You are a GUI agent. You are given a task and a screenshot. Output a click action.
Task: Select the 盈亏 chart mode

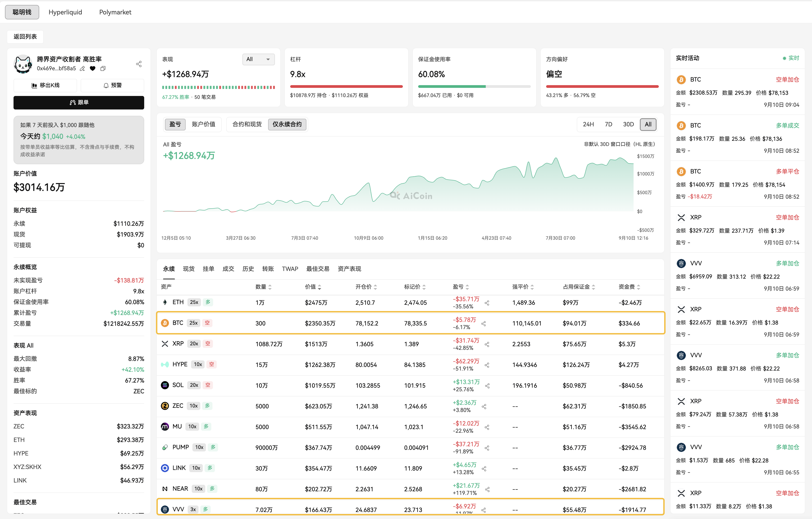pyautogui.click(x=175, y=124)
